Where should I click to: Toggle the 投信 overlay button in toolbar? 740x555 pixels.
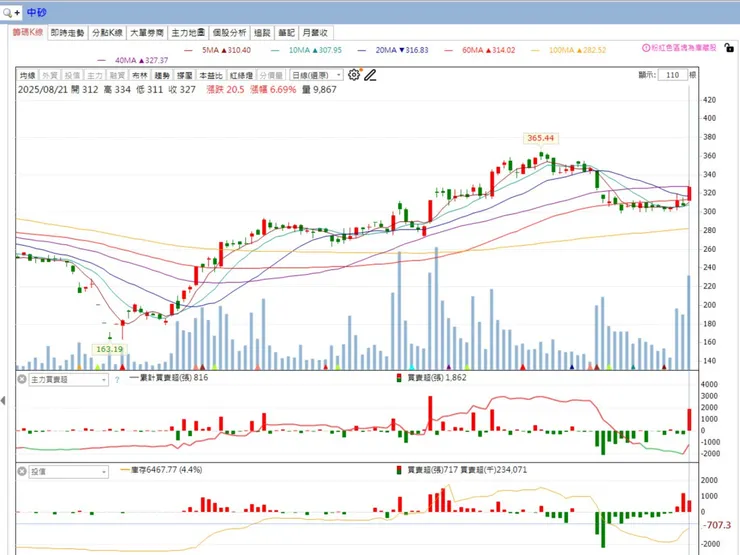tap(72, 75)
